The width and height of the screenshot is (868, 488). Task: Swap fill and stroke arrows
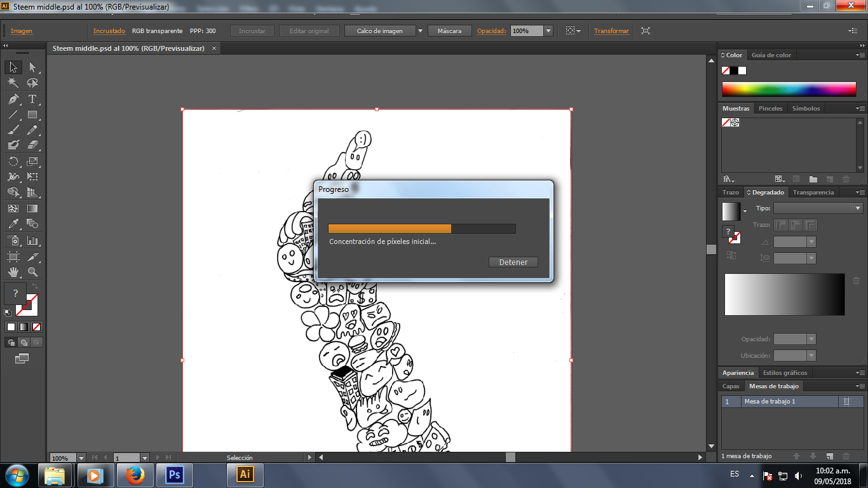(35, 287)
